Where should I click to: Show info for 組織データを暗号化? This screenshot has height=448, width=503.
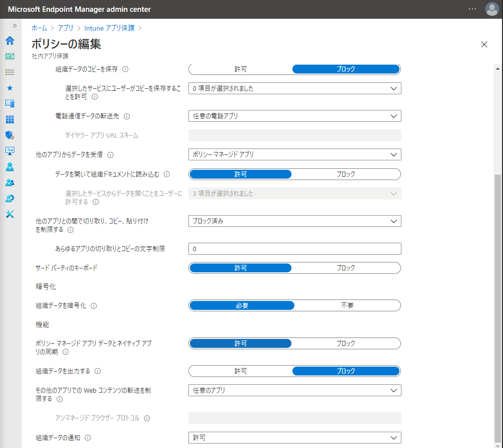(x=94, y=306)
